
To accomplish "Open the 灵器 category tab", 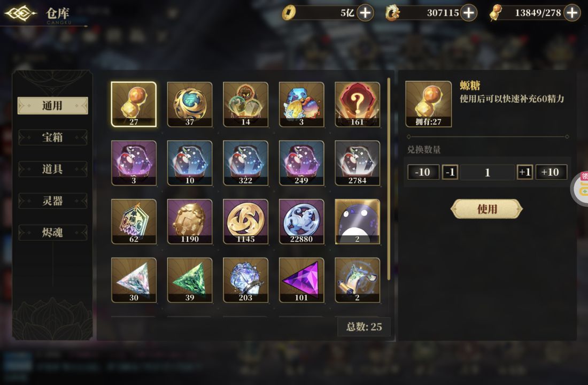I will pyautogui.click(x=52, y=201).
